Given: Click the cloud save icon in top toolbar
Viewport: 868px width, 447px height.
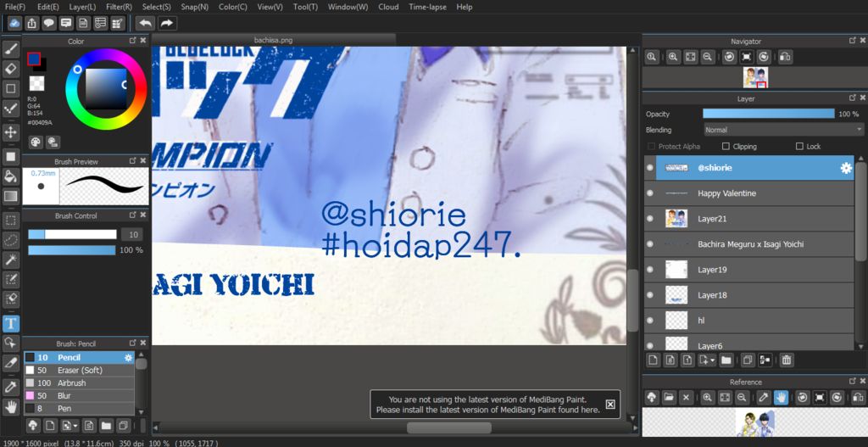Looking at the screenshot, I should (14, 23).
